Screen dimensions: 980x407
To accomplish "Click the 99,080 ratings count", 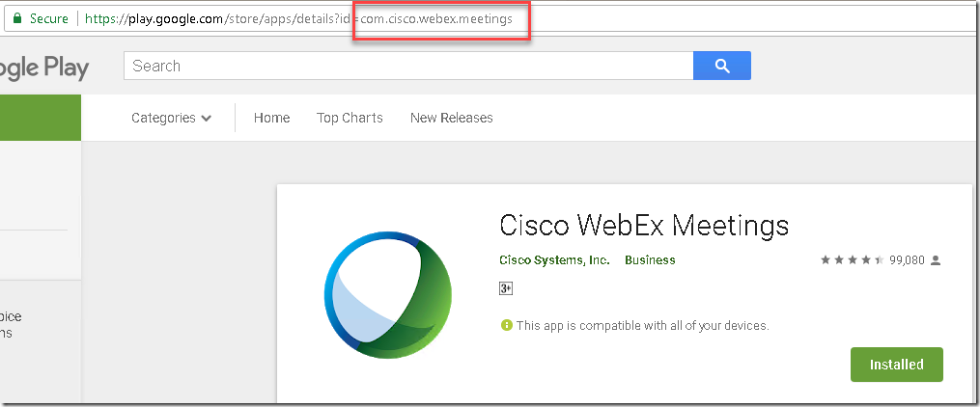I will (907, 260).
